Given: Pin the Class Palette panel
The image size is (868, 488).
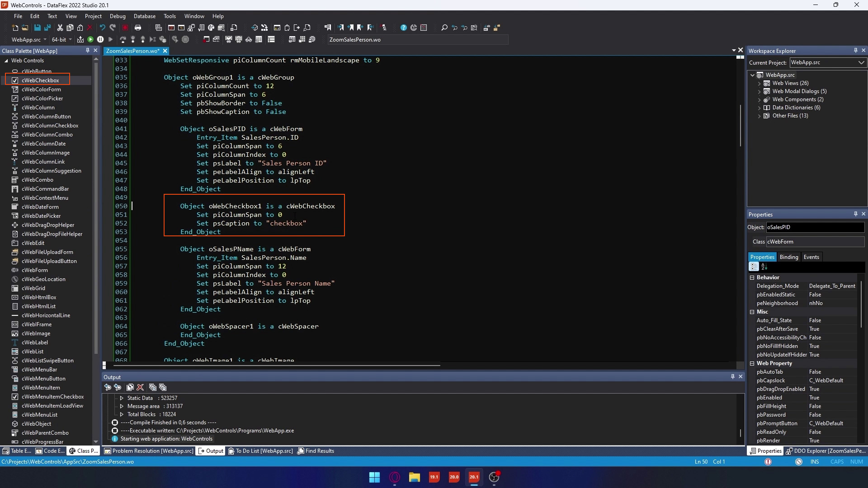Looking at the screenshot, I should (87, 51).
